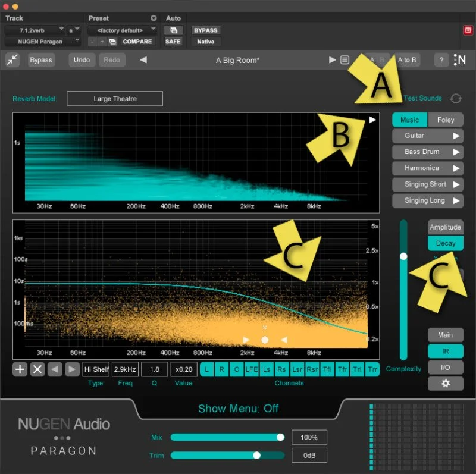Click the automation enable icon under Auto
This screenshot has height=474, width=476.
pyautogui.click(x=173, y=30)
